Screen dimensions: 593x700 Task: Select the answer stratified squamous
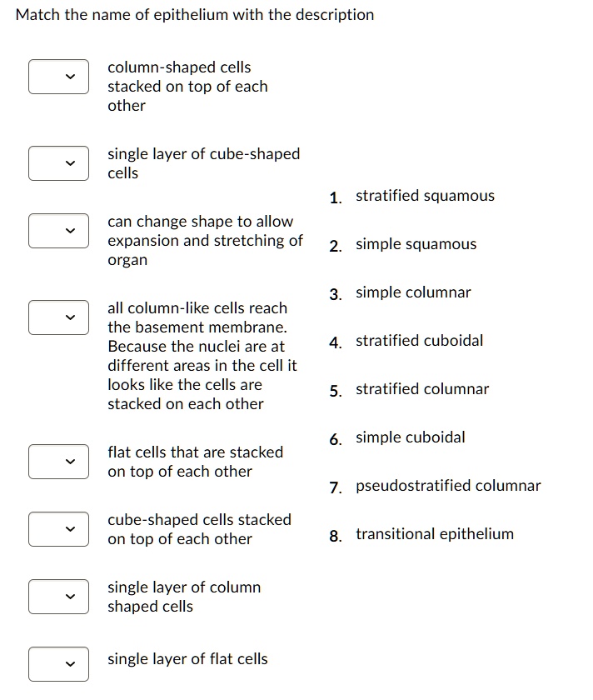425,196
